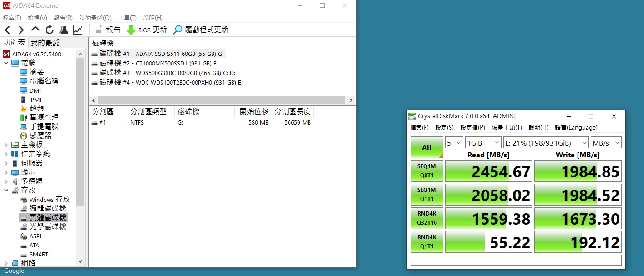
Task: Run All tests in CrystalDiskMark
Action: point(426,147)
